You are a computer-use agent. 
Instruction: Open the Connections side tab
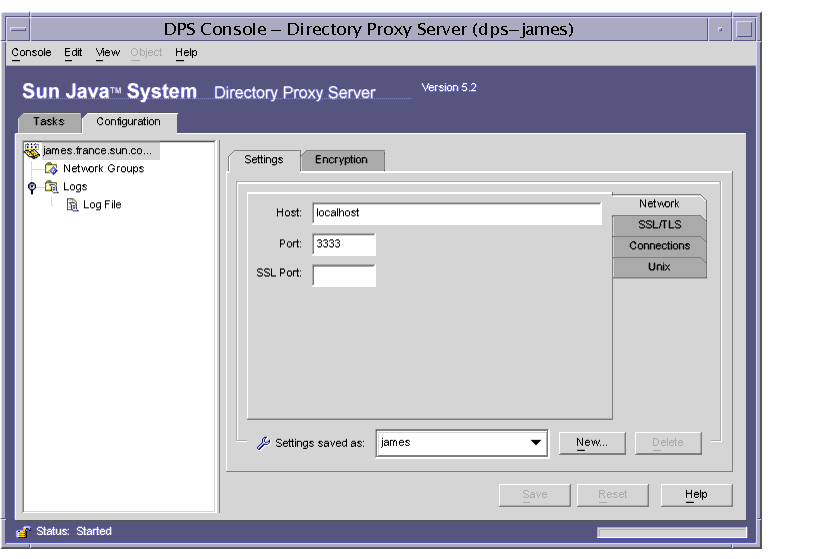coord(659,246)
